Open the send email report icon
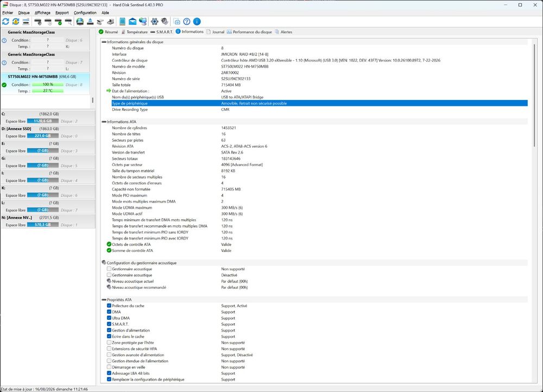543x392 pixels. pos(132,22)
